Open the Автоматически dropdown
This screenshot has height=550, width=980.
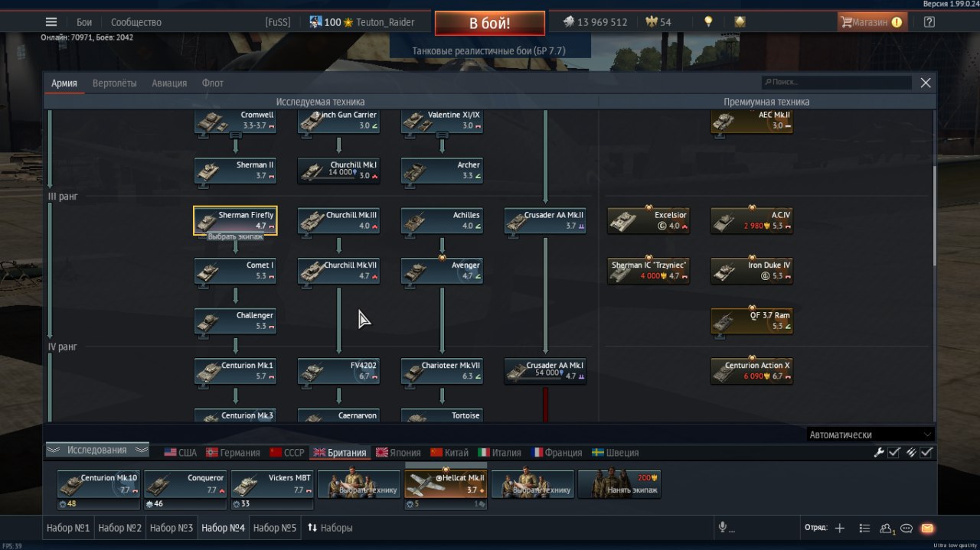[871, 434]
